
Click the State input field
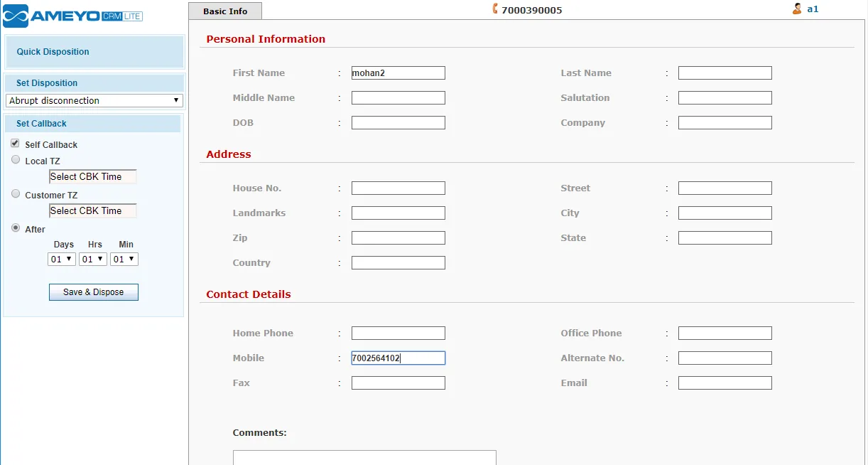(725, 238)
